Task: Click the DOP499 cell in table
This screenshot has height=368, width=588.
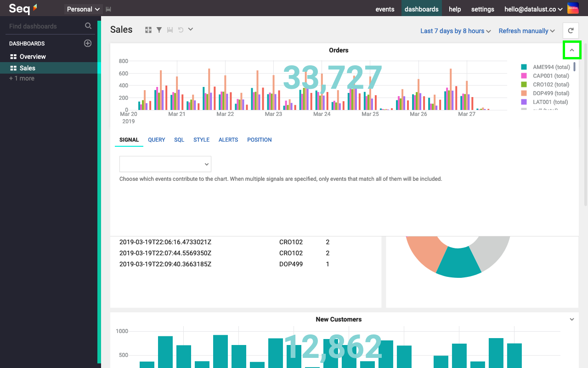Action: point(291,264)
